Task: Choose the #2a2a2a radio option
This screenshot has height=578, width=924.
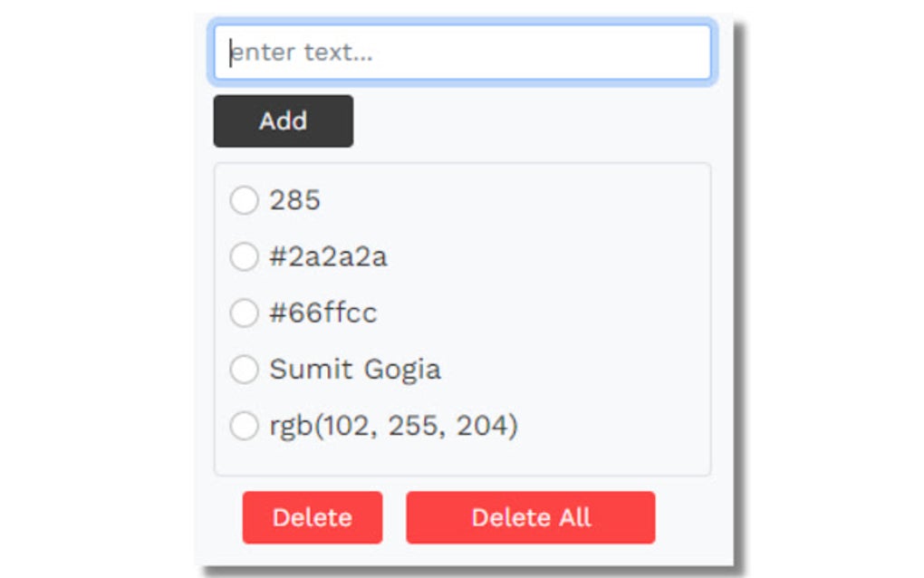Action: tap(244, 257)
